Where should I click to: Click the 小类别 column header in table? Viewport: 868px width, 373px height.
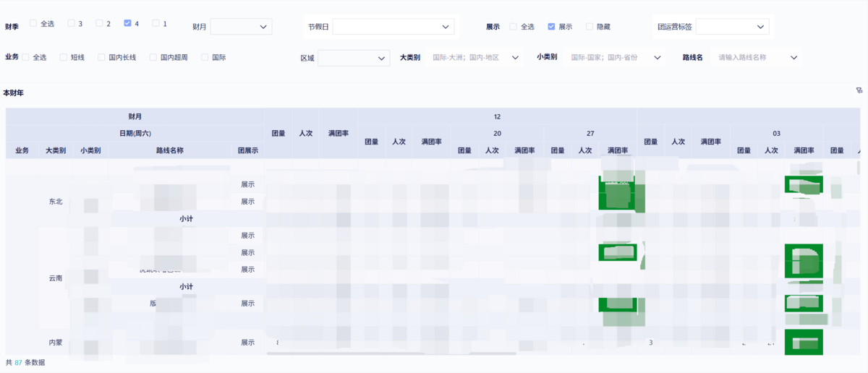(90, 150)
